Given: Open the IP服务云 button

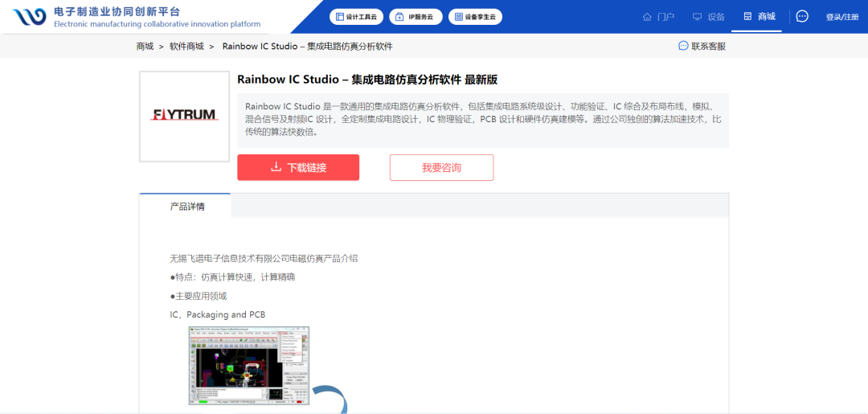Looking at the screenshot, I should 416,17.
